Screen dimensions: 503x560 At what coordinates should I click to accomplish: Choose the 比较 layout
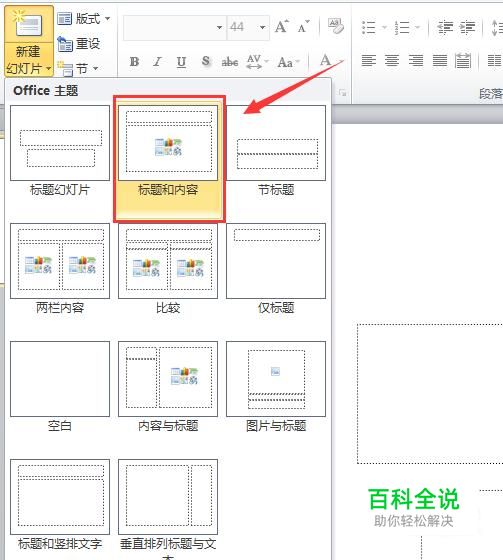coord(168,269)
